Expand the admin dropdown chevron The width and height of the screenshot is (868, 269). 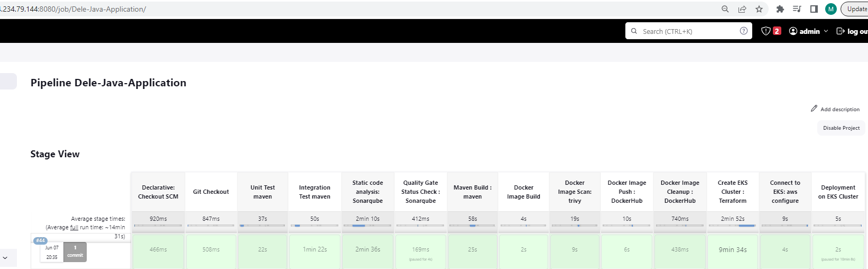click(826, 31)
